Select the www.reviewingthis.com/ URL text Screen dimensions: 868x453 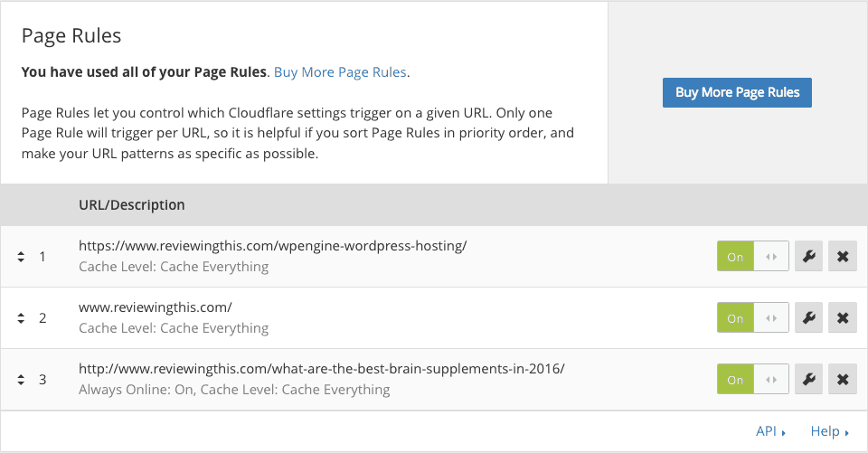155,307
